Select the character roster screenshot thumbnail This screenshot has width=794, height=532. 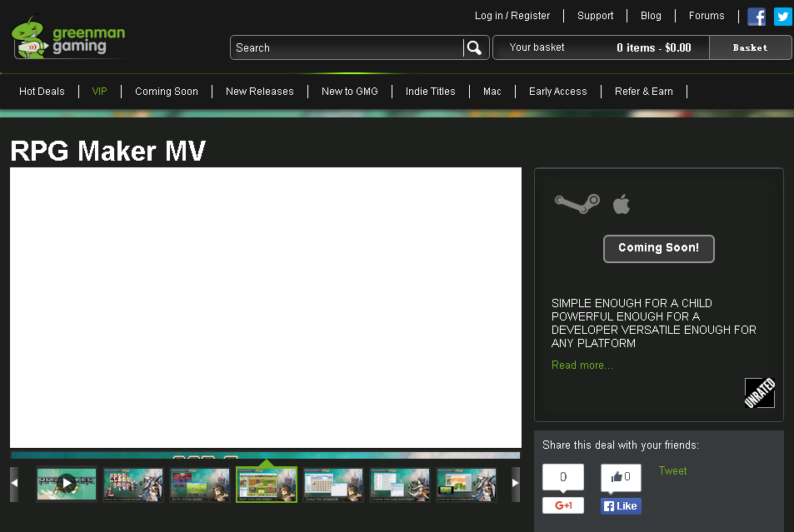point(133,485)
